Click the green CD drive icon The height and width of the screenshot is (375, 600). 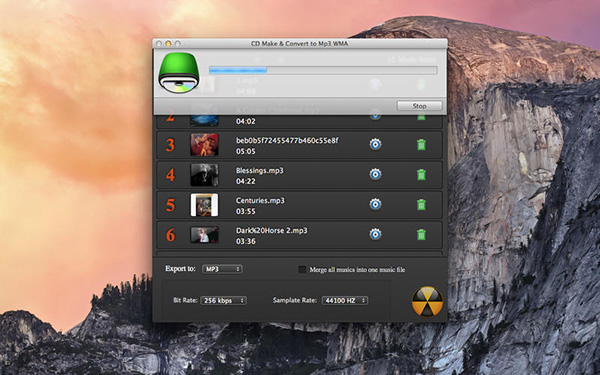coord(179,73)
